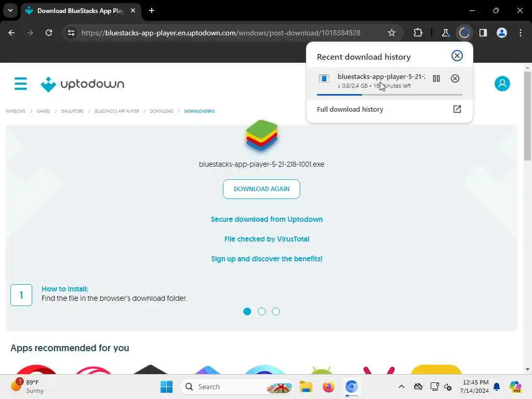Open Firefox from the taskbar
The height and width of the screenshot is (399, 532).
[x=328, y=387]
